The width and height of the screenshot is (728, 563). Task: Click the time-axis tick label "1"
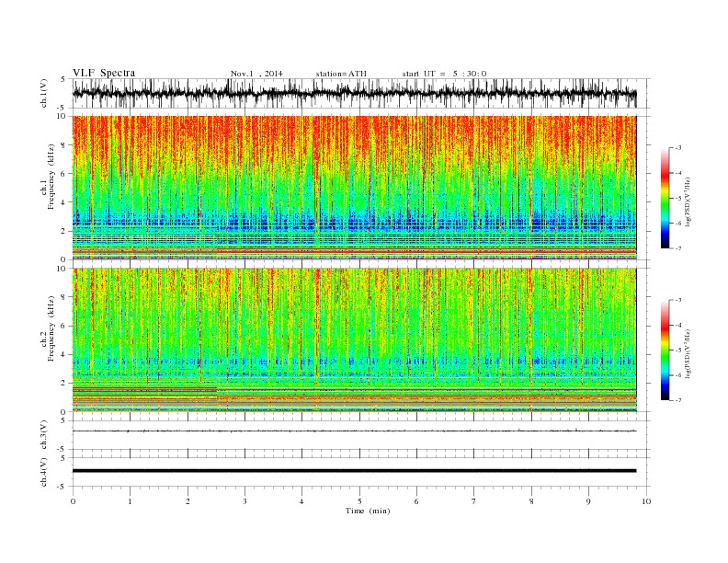130,501
